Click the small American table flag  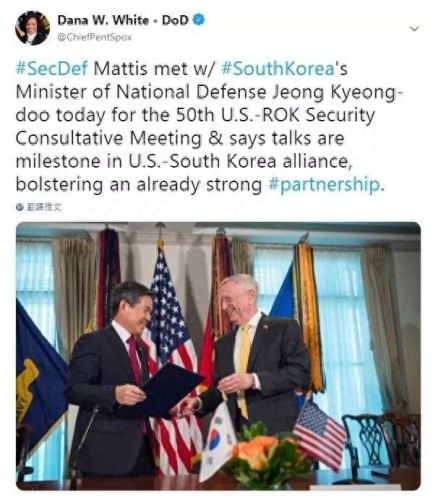click(x=319, y=434)
